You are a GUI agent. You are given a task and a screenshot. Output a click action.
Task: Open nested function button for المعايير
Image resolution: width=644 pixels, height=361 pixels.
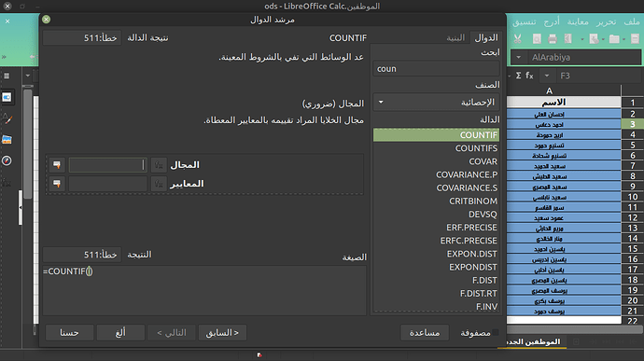tap(159, 184)
